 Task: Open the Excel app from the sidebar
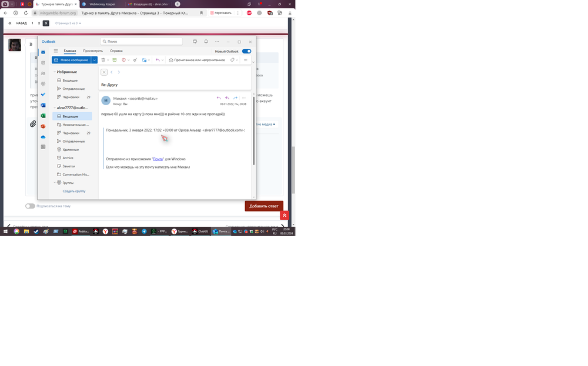pyautogui.click(x=43, y=116)
